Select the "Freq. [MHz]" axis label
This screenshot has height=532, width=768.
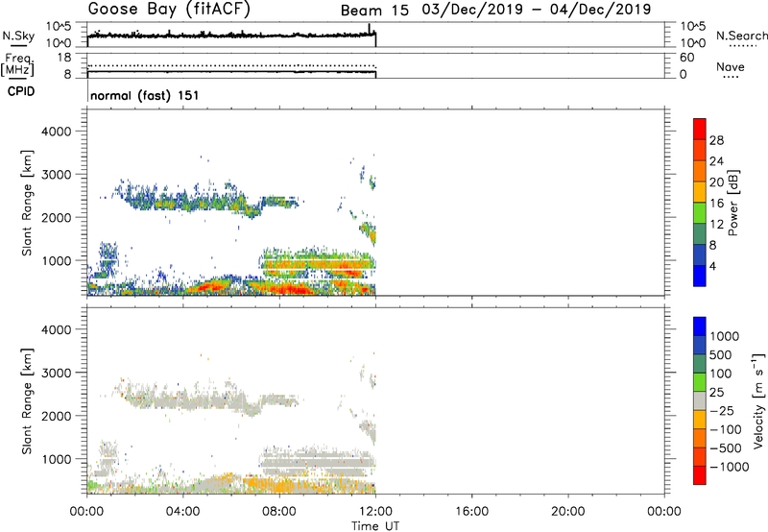(17, 64)
